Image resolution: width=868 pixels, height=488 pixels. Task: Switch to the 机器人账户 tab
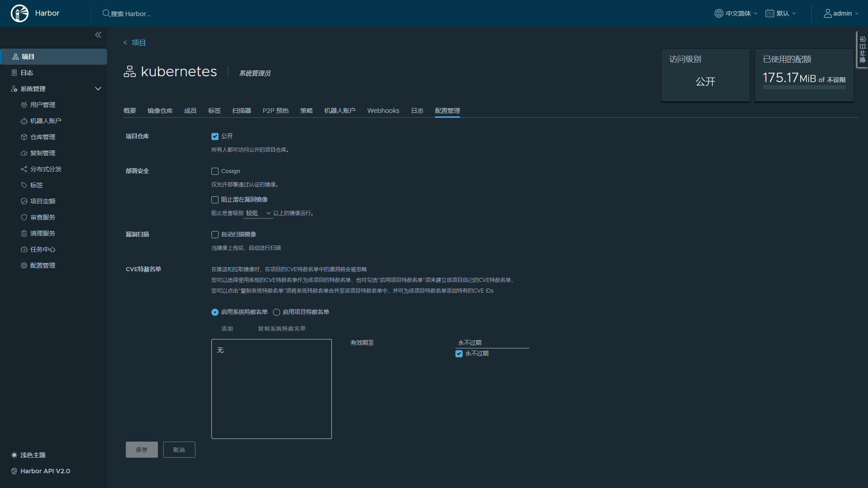click(x=340, y=111)
